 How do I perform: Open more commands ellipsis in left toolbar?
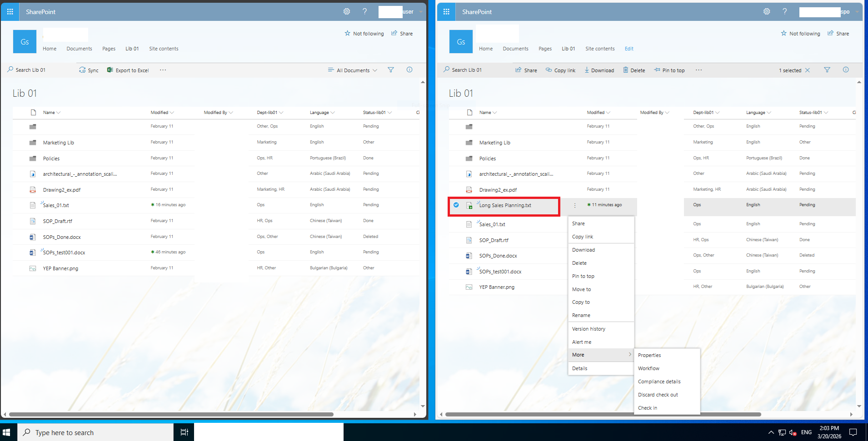point(163,70)
